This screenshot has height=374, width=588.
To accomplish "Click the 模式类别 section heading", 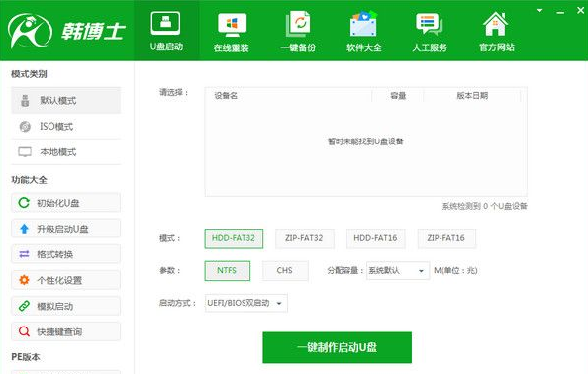I will click(29, 74).
